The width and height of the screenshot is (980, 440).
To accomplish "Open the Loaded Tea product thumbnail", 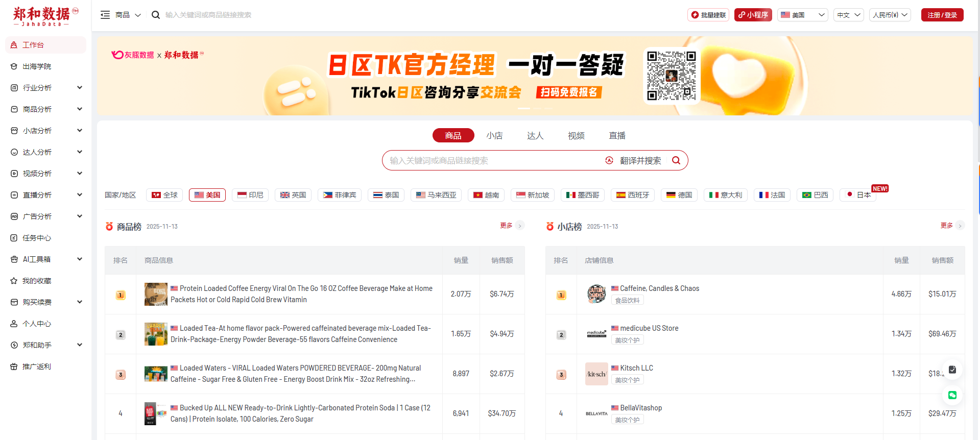I will pyautogui.click(x=156, y=334).
